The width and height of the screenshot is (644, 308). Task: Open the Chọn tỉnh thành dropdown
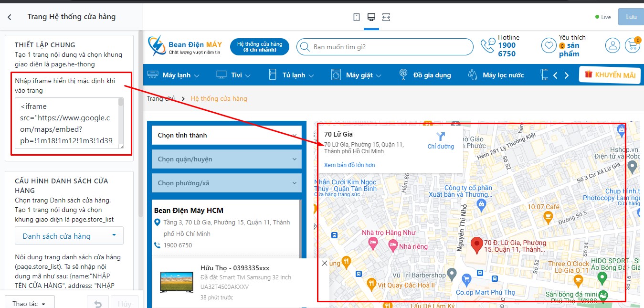pos(227,135)
